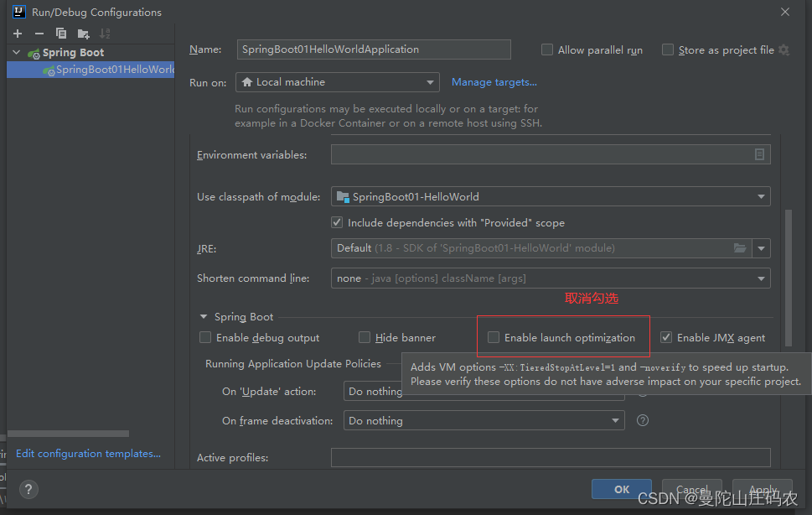Image resolution: width=812 pixels, height=515 pixels.
Task: Check the Hide banner option
Action: point(365,338)
